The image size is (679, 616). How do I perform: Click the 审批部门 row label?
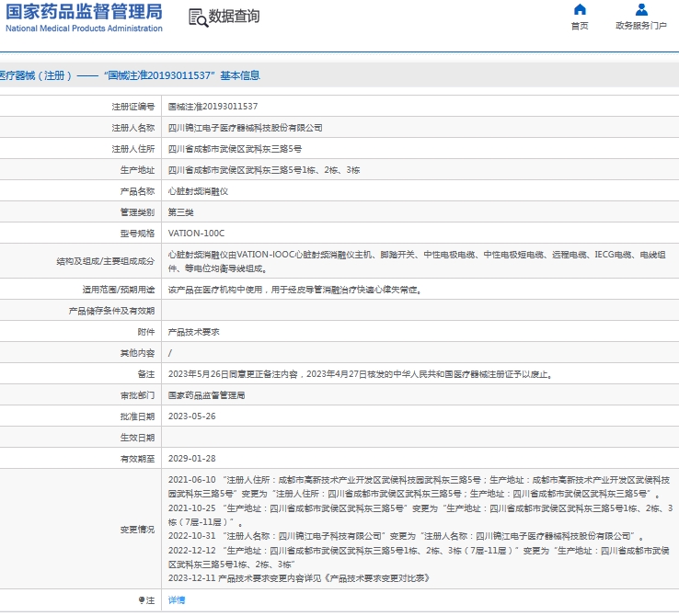137,395
